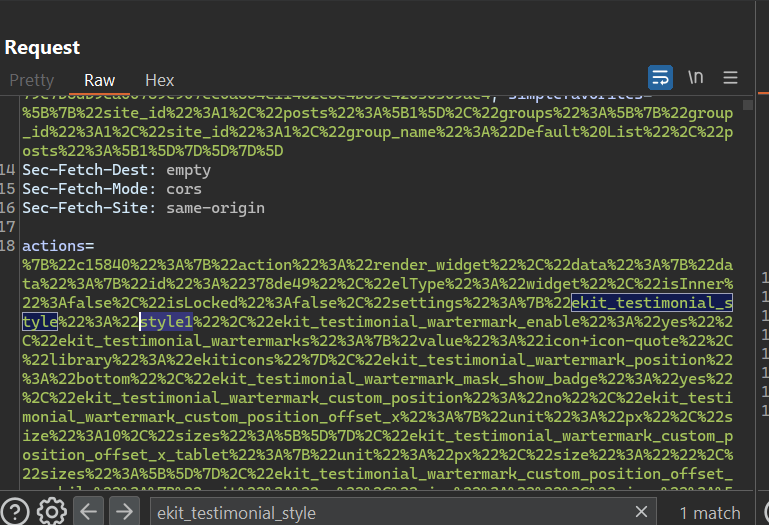Click the 'Sec-Fetch-Dest: empty' header line
769x525 pixels.
117,170
